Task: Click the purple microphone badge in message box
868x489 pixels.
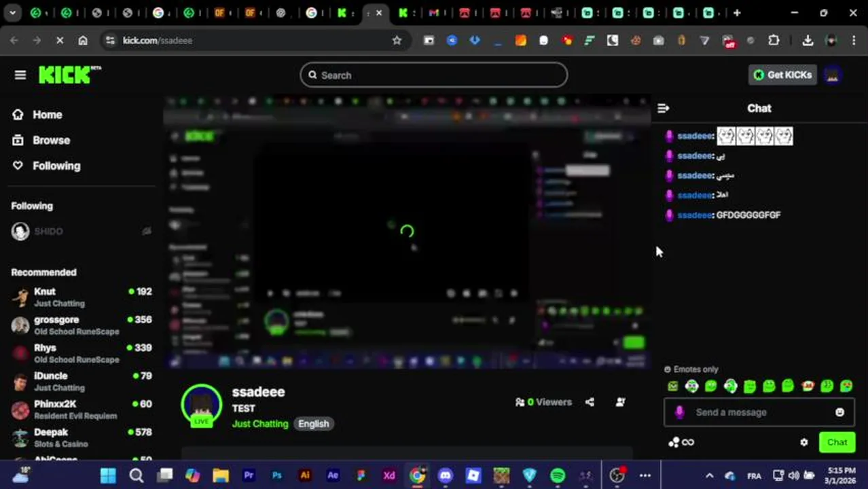Action: coord(679,412)
